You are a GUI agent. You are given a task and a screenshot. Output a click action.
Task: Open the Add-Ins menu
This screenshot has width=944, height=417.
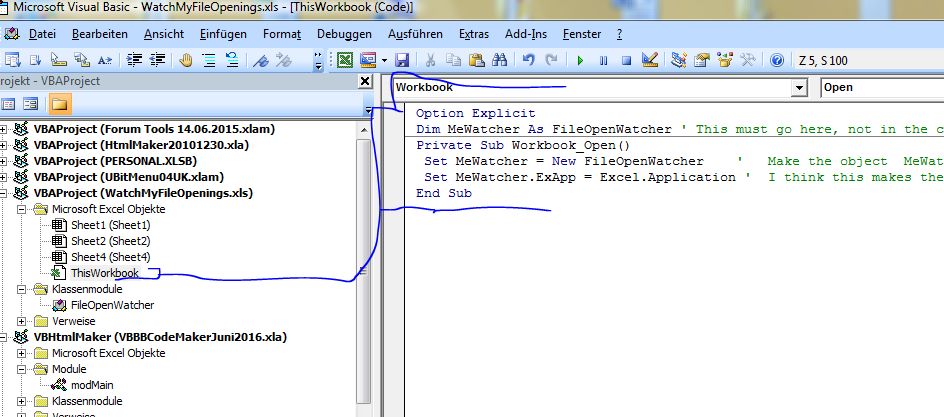pos(526,34)
